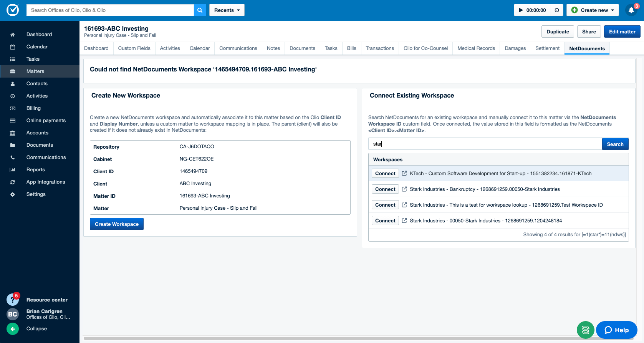Image resolution: width=644 pixels, height=343 pixels.
Task: Click the Duplicate button
Action: (x=558, y=31)
